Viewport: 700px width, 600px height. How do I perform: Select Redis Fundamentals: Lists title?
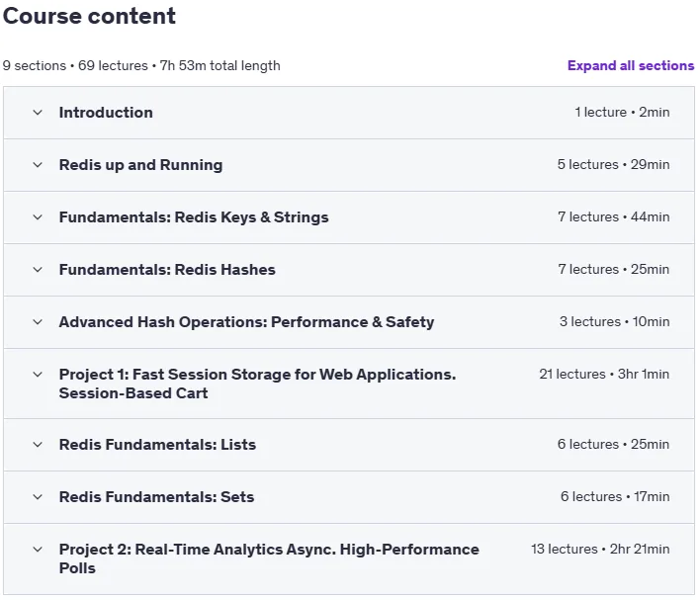tap(157, 445)
